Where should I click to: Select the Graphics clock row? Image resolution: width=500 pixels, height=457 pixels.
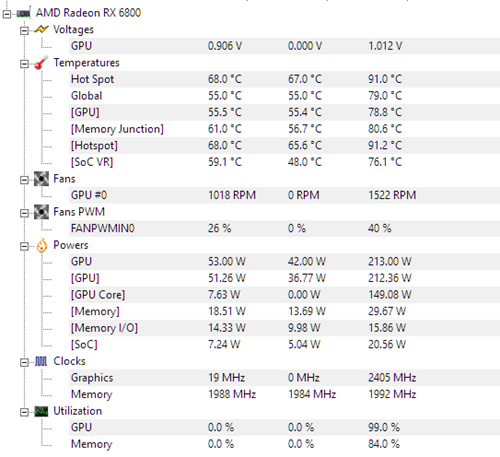click(x=284, y=378)
